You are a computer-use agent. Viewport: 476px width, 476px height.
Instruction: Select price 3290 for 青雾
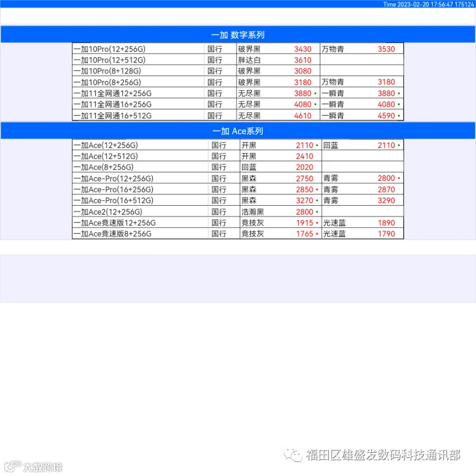click(x=386, y=200)
